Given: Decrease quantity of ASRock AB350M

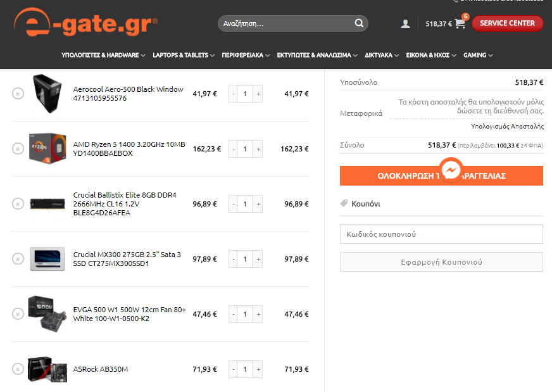Looking at the screenshot, I should point(234,369).
